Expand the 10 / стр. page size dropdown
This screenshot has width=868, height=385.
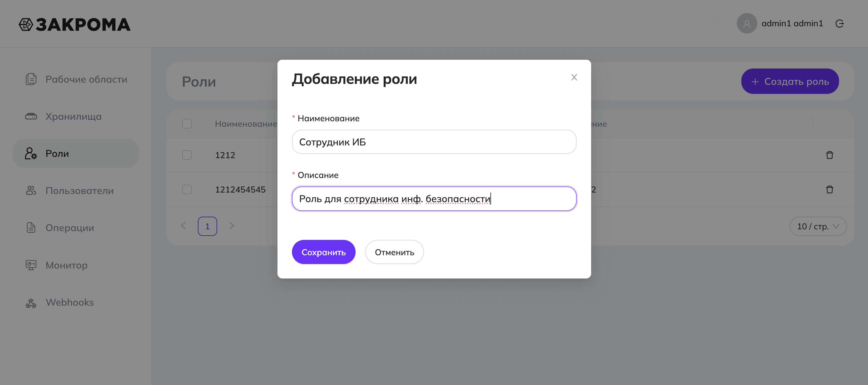[818, 226]
